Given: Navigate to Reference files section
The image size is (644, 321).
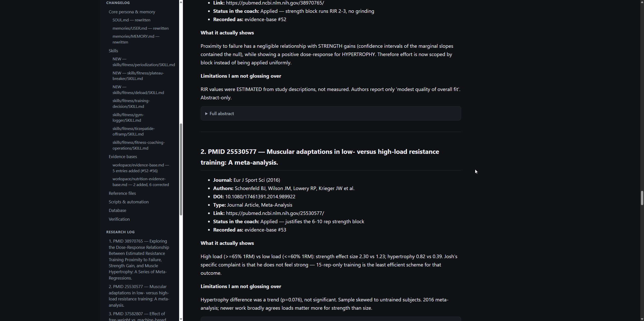Looking at the screenshot, I should 122,193.
